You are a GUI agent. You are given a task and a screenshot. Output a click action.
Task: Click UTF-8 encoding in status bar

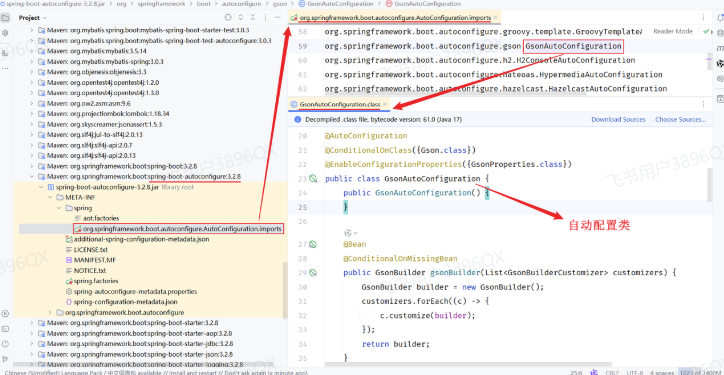[635, 372]
